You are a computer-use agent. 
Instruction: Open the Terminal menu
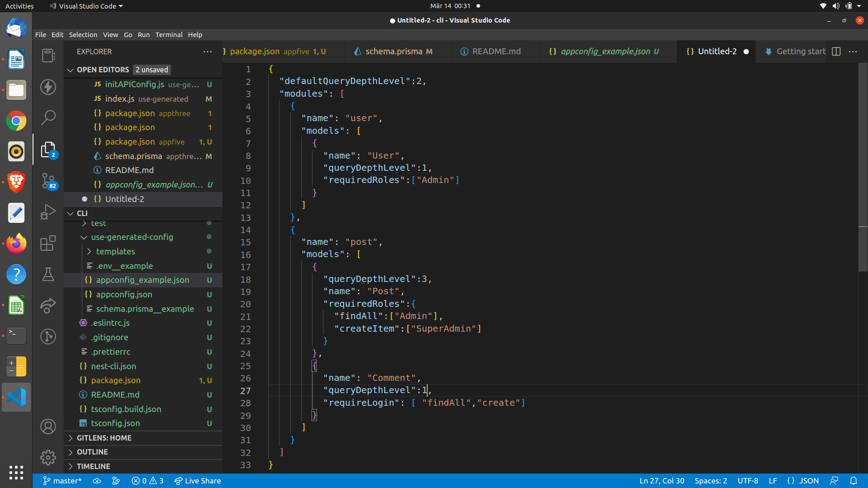pyautogui.click(x=169, y=35)
